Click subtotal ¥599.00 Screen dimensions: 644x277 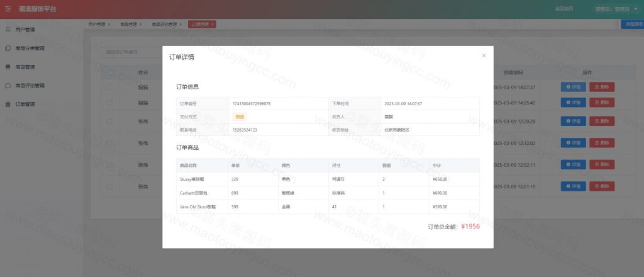point(440,206)
